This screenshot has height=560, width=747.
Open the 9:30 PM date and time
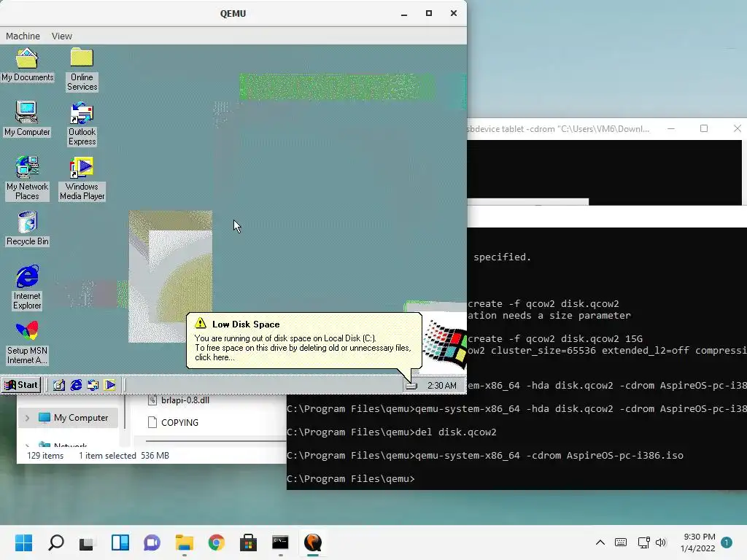[x=698, y=542]
